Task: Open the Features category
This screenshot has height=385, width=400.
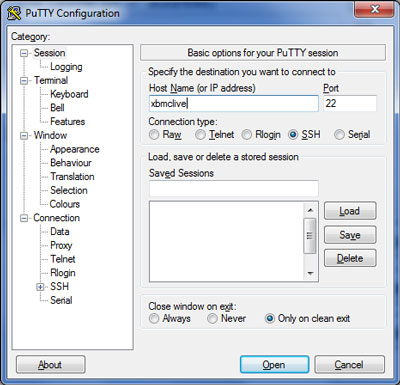Action: (x=67, y=122)
